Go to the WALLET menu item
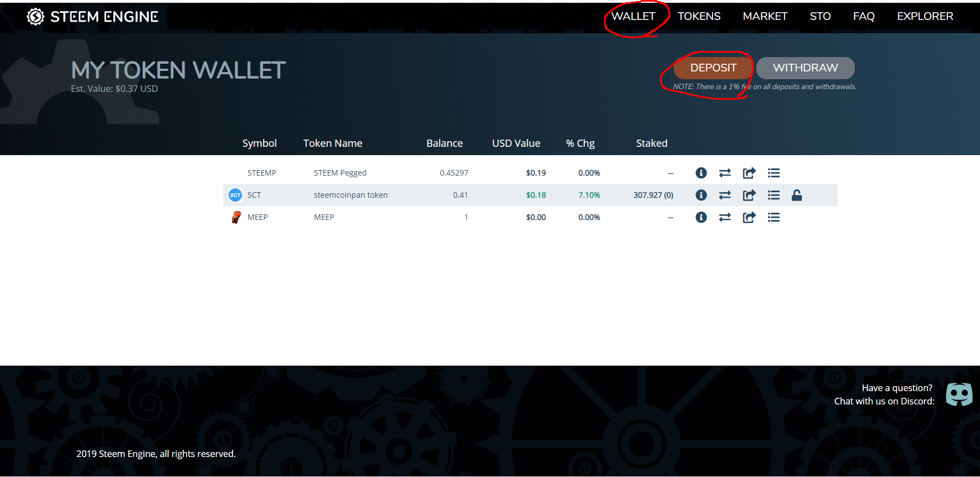Viewport: 980px width, 477px height. [633, 17]
